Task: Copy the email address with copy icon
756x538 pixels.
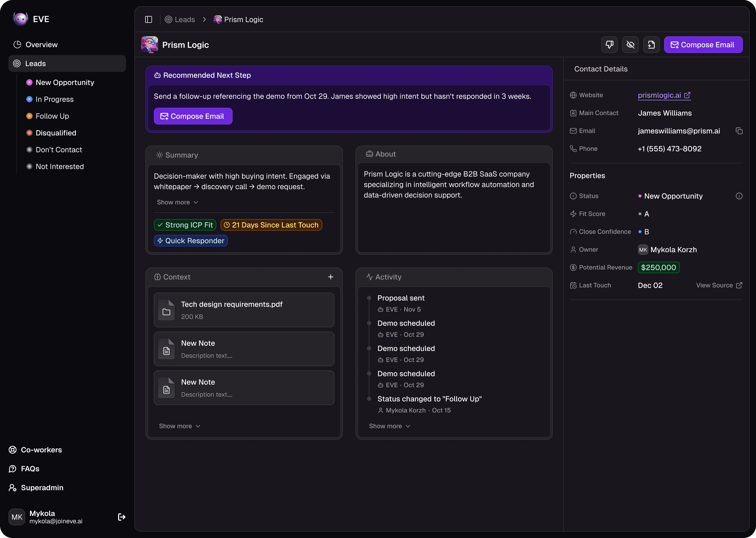Action: (x=739, y=131)
